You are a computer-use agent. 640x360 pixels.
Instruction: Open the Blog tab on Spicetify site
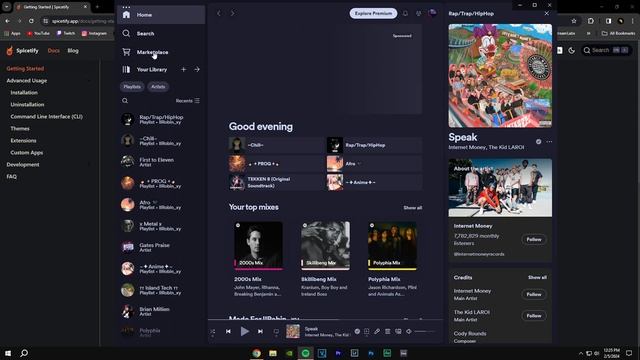(x=73, y=51)
